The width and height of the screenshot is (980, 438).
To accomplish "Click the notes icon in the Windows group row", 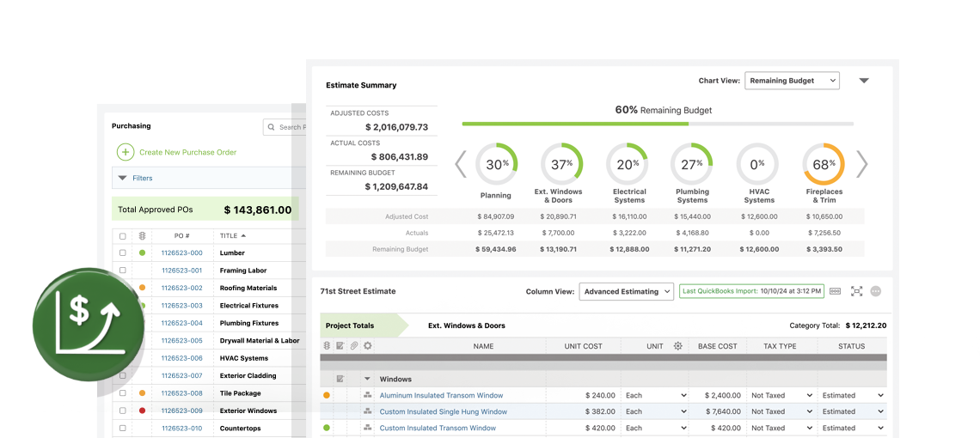I will point(340,379).
